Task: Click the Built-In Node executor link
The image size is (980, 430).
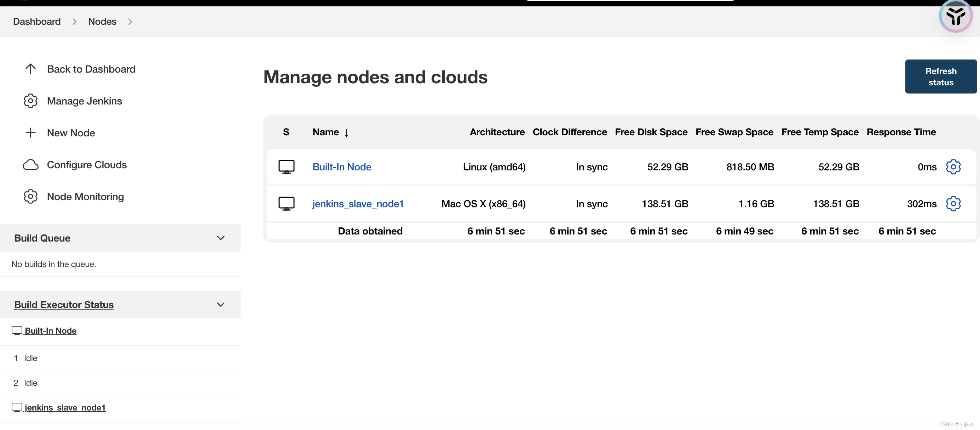Action: (x=50, y=330)
